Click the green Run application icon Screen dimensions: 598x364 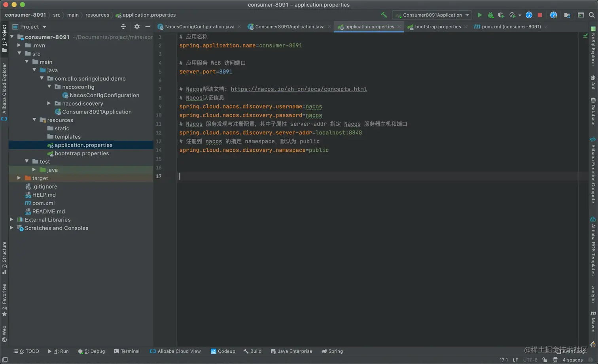[x=480, y=15]
